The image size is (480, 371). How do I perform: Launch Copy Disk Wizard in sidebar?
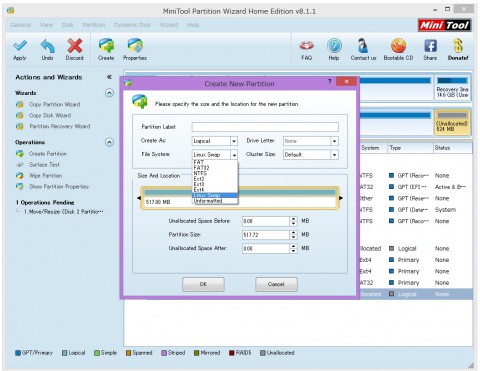pyautogui.click(x=50, y=115)
